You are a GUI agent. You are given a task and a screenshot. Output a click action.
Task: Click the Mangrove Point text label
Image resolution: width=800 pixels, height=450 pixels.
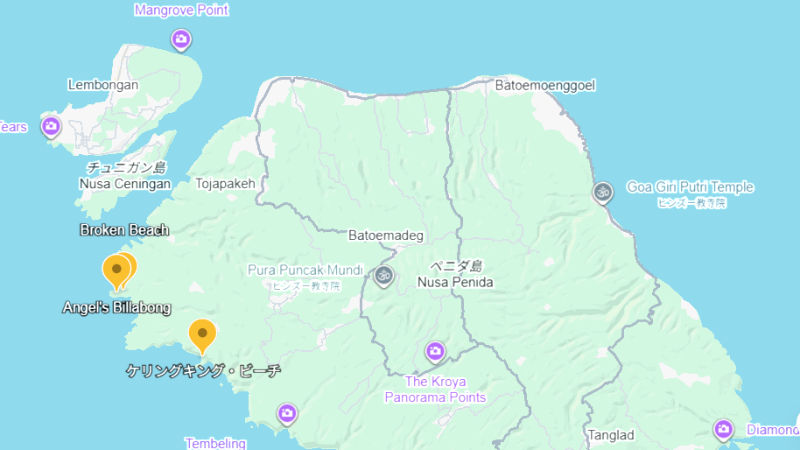point(181,10)
